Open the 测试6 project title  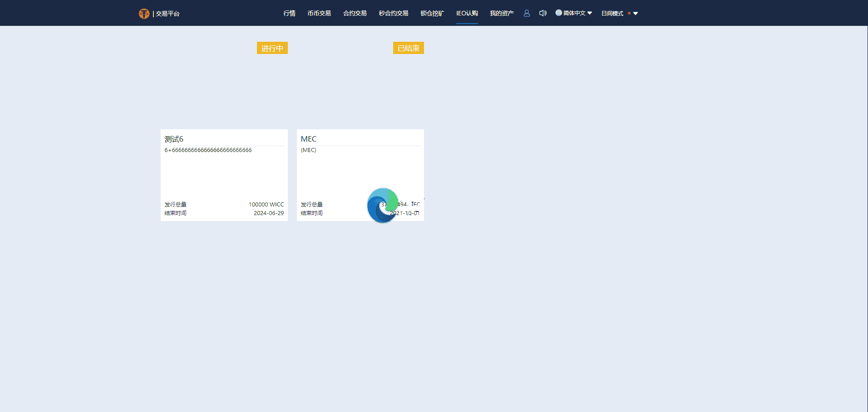point(174,139)
